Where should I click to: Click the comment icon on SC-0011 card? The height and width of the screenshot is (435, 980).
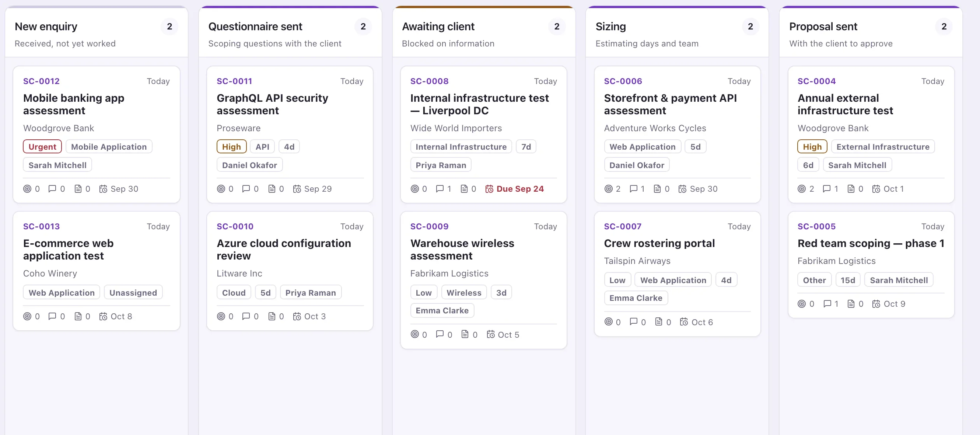(246, 189)
